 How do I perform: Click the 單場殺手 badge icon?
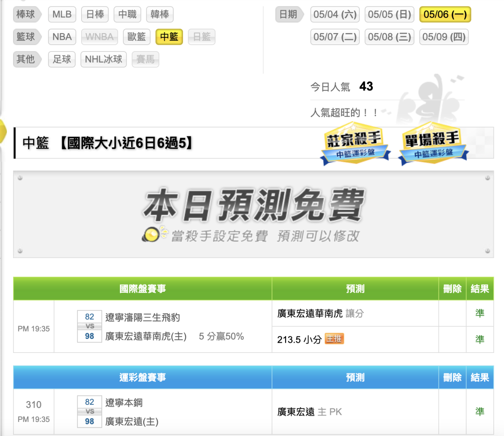point(433,144)
